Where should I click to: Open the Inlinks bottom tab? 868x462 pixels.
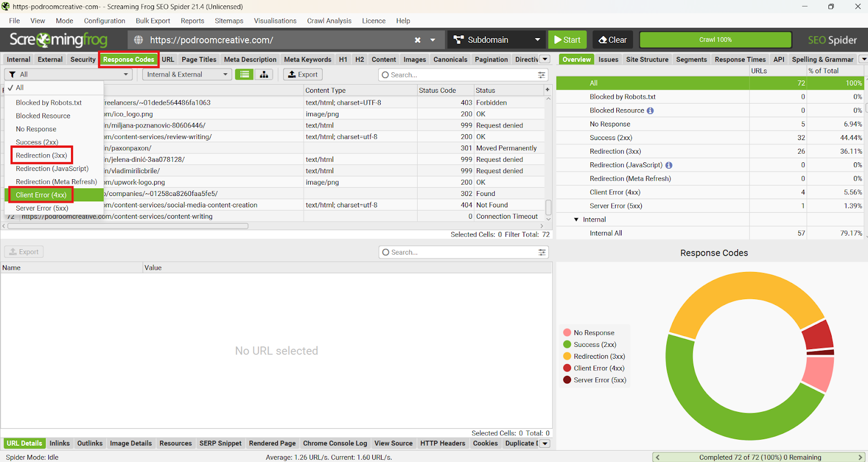point(60,444)
